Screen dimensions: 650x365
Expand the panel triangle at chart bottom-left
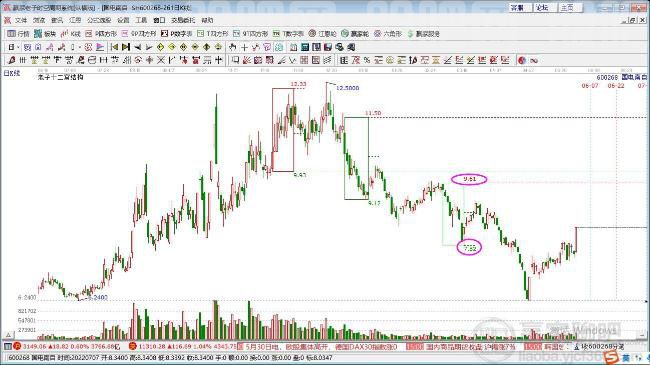(x=7, y=335)
